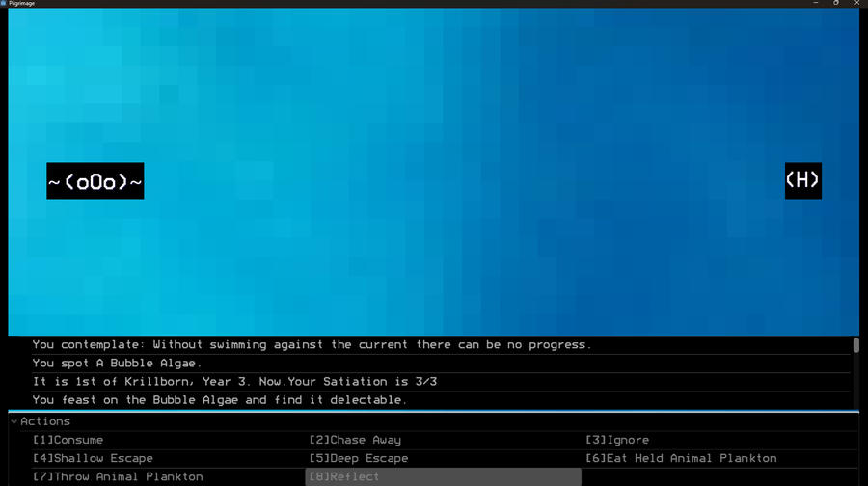Click the ~(oOo)~ player creature sprite
Screen dimensions: 868x486
tap(95, 181)
